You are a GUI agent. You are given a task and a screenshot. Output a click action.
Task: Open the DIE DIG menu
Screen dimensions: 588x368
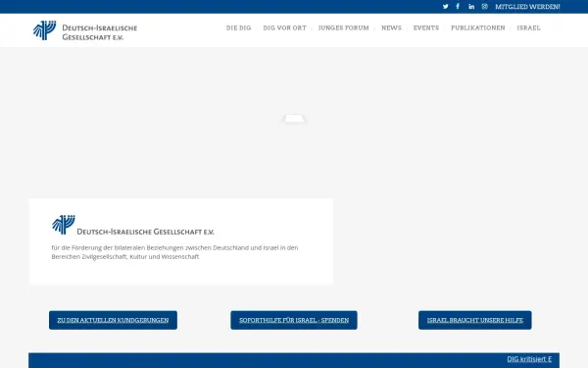click(238, 27)
